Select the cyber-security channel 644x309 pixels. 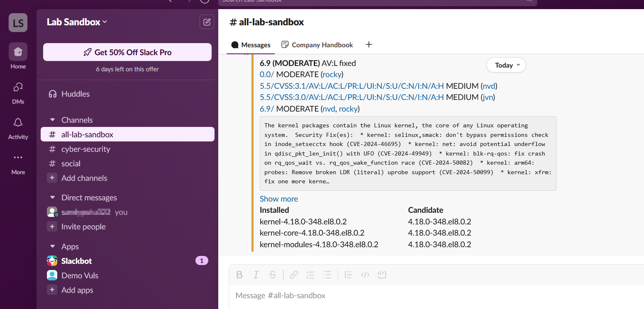pyautogui.click(x=85, y=149)
